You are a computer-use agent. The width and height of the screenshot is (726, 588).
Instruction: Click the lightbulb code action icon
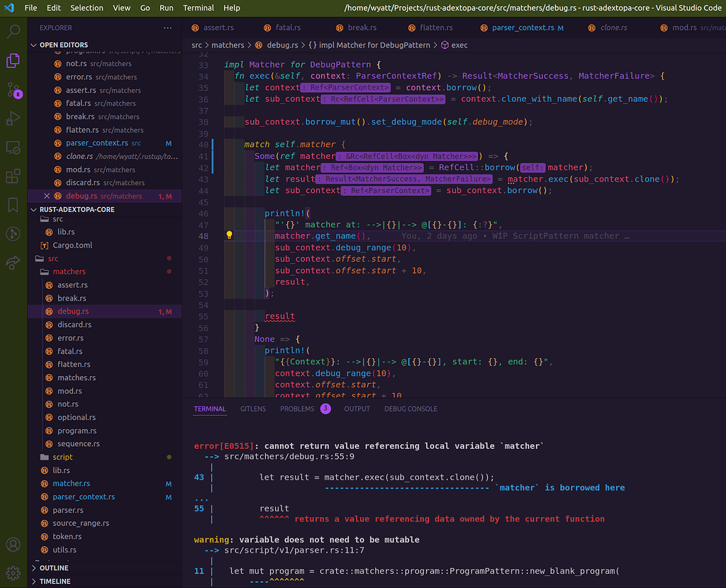(230, 235)
